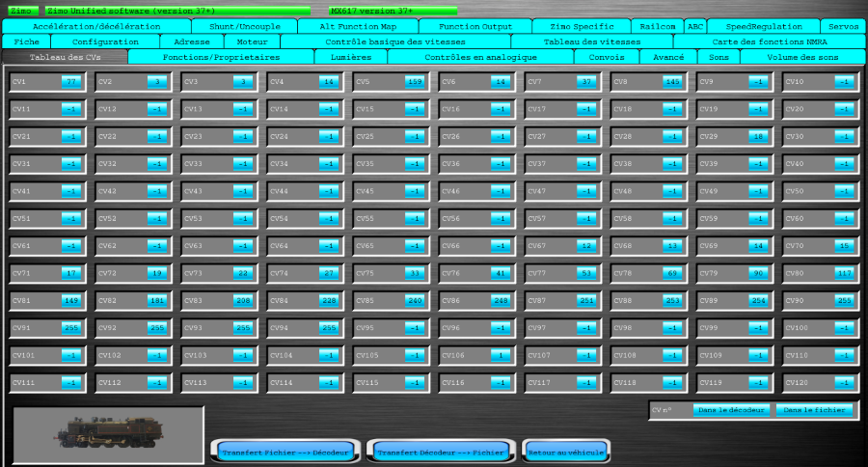868x467 pixels.
Task: Select the Tableau des CVs tab
Action: 65,57
